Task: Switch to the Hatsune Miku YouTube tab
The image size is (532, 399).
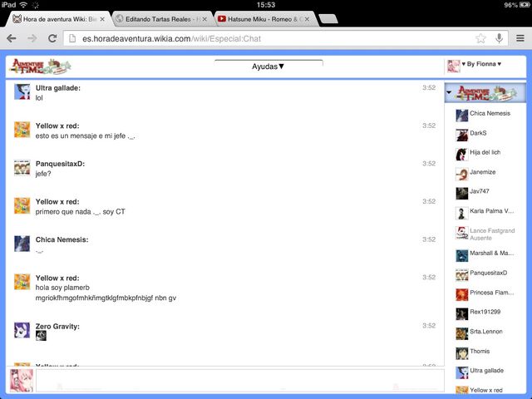Action: [263, 19]
